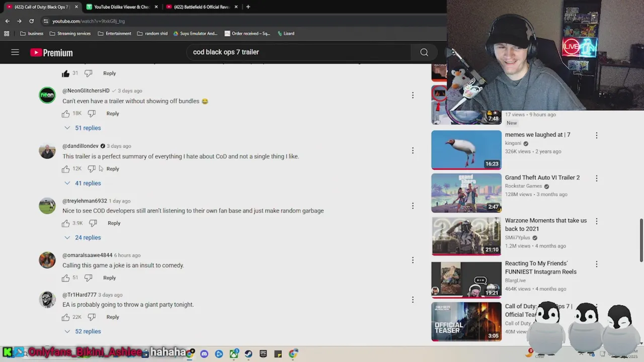This screenshot has height=362, width=644.
Task: Like @omaralsaawe4844's comment
Action: point(65,278)
